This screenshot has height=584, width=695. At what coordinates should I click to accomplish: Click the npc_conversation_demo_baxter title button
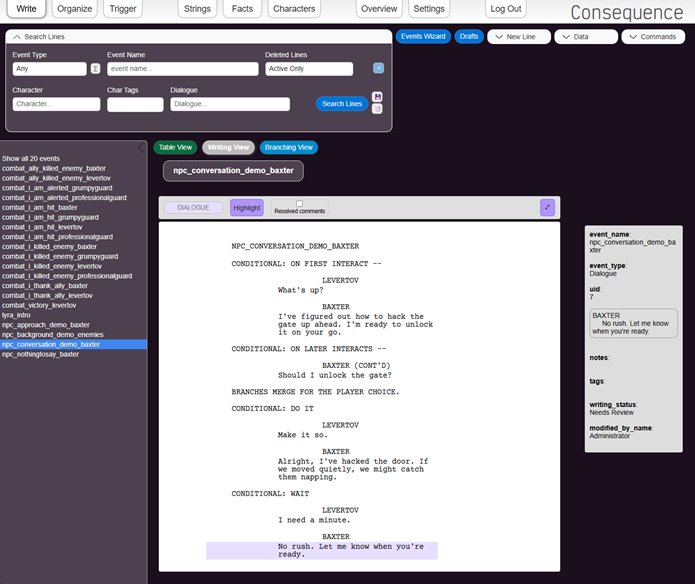tap(233, 171)
